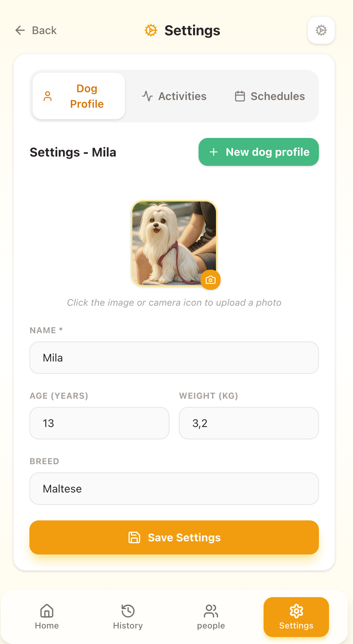
Task: Click the Name field containing Mila
Action: [x=174, y=358]
